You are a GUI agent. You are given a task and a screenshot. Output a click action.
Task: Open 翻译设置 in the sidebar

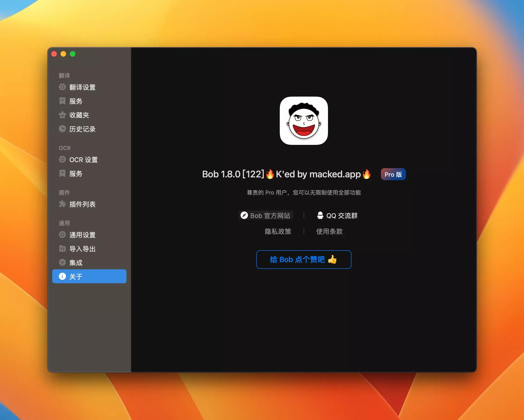point(82,87)
